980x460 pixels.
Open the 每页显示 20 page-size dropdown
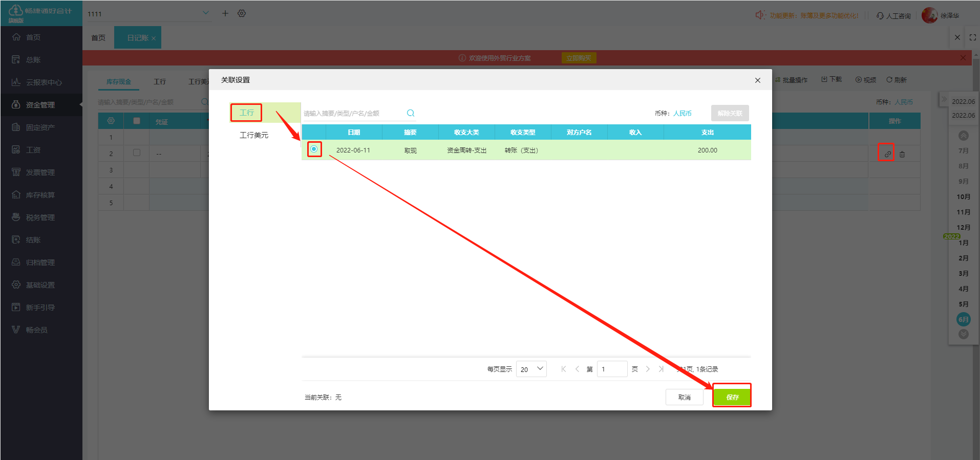531,369
